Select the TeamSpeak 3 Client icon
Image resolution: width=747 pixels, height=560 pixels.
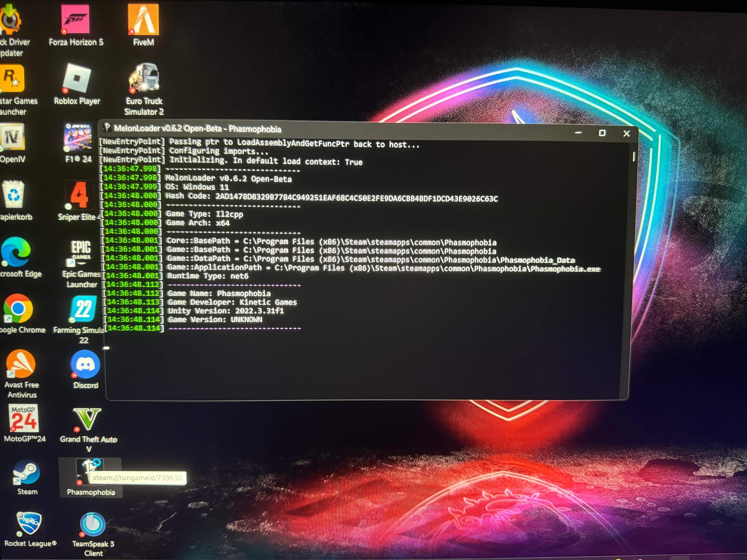pos(93,534)
